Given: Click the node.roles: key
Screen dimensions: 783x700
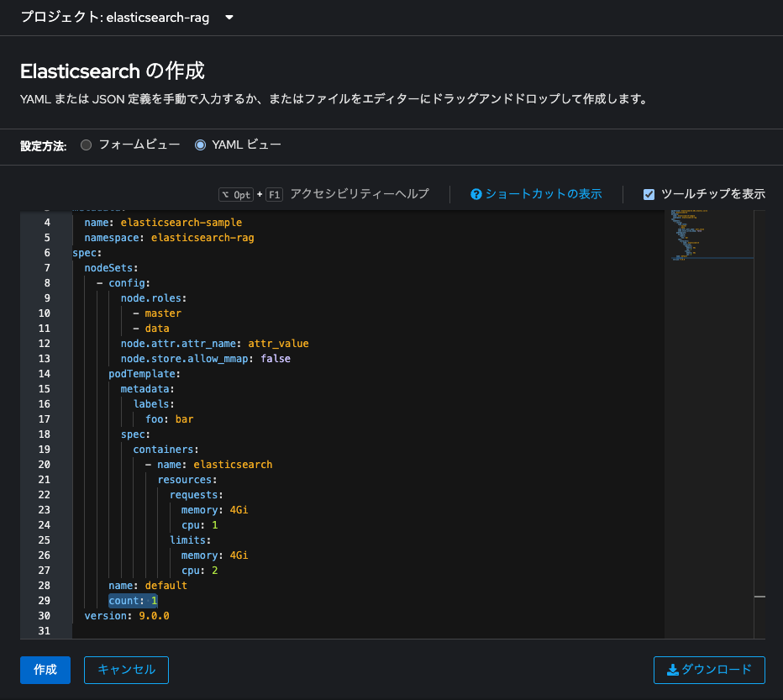Looking at the screenshot, I should click(x=153, y=298).
